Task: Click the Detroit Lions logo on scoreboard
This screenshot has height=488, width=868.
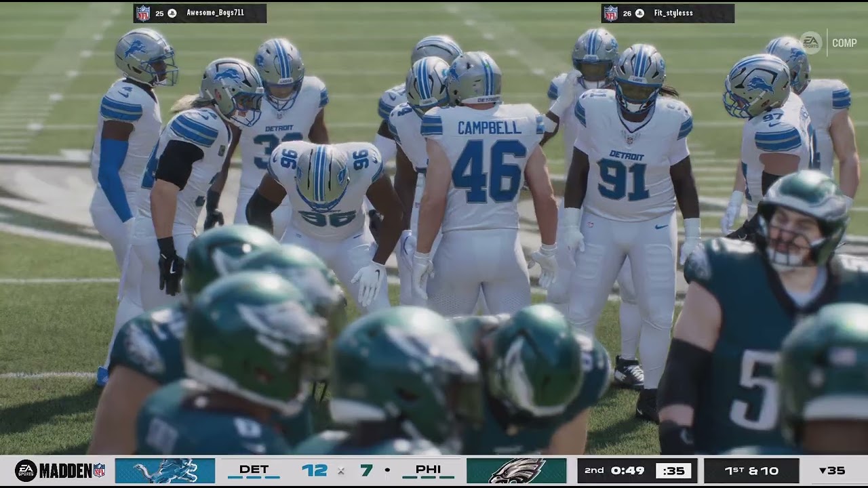Action: coord(165,470)
